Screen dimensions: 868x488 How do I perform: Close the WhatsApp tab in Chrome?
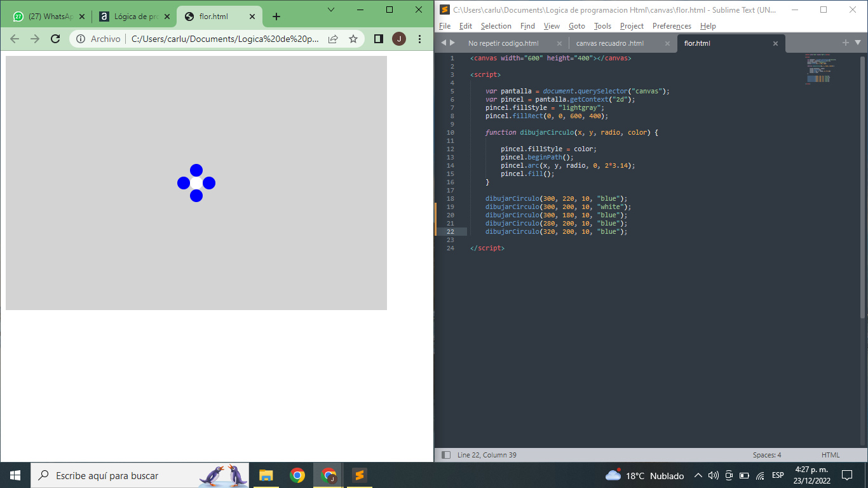pyautogui.click(x=81, y=17)
